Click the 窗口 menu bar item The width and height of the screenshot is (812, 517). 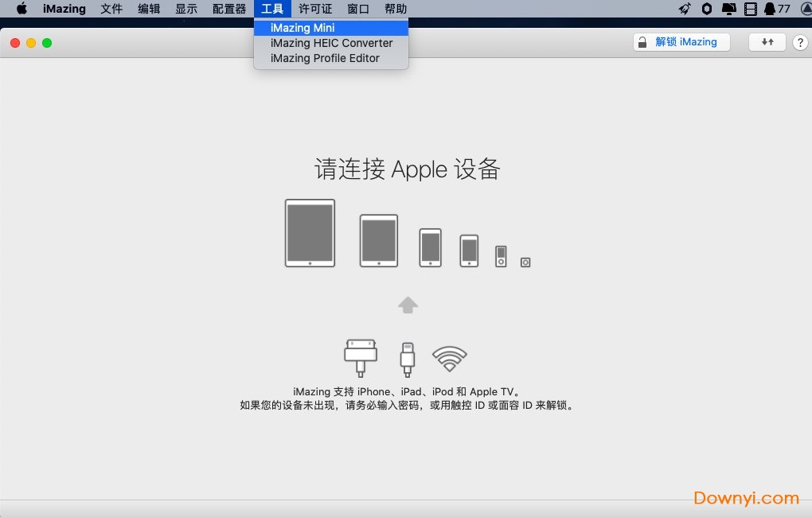pyautogui.click(x=358, y=9)
